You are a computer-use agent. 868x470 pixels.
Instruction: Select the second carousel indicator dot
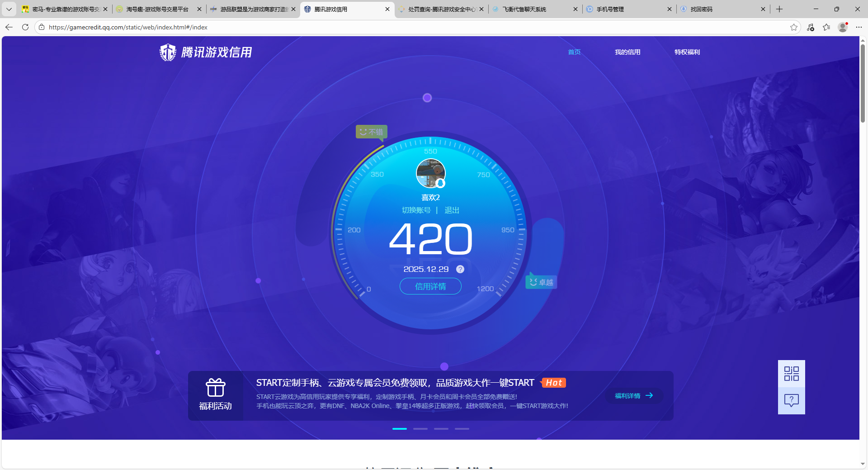tap(420, 429)
